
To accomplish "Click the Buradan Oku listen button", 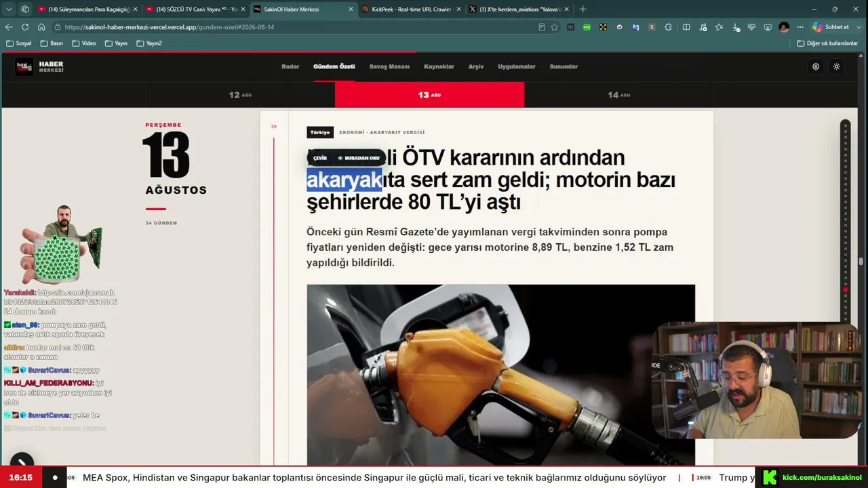I will pyautogui.click(x=359, y=158).
